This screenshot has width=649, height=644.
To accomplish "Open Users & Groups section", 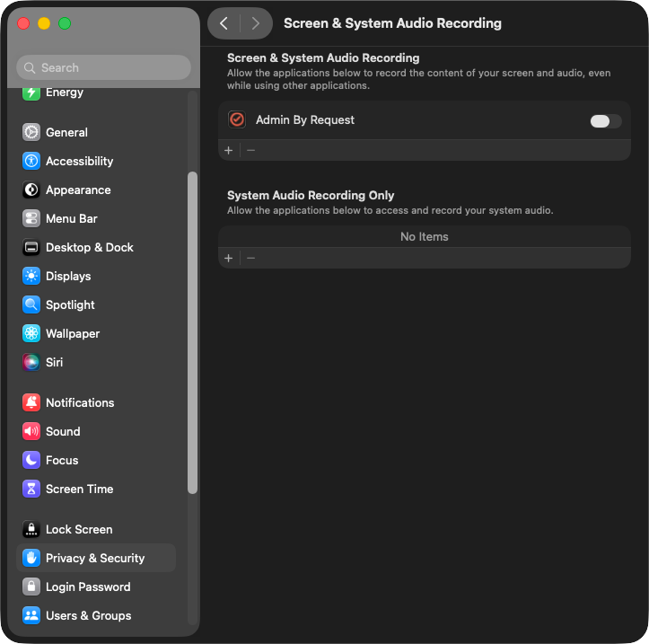I will coord(88,615).
